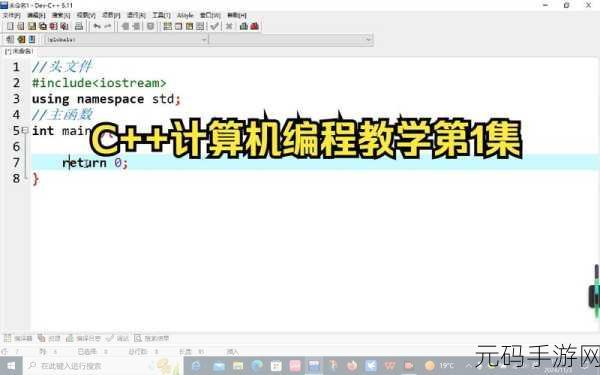Select the unnamed file editor tab
Image resolution: width=600 pixels, height=375 pixels.
18,51
